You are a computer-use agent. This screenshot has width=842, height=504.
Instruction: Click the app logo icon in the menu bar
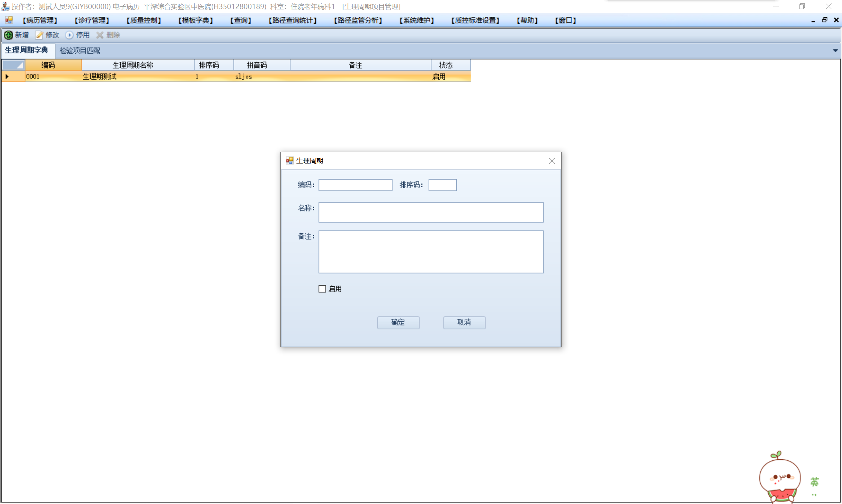[9, 20]
